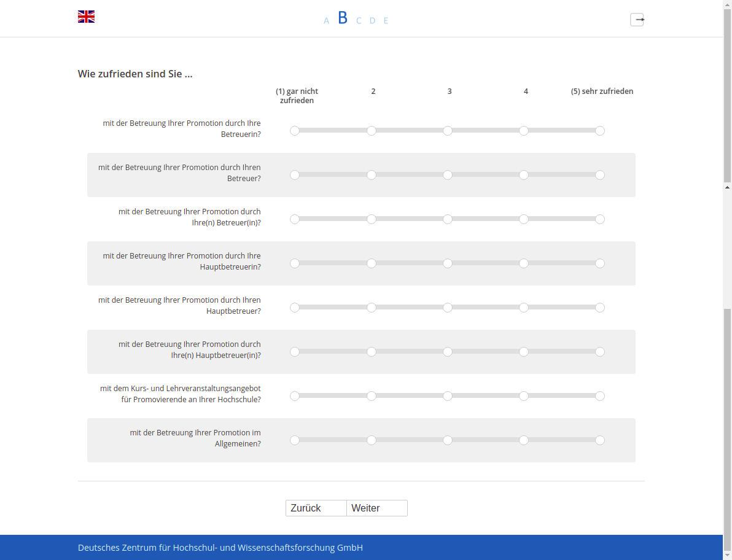This screenshot has height=560, width=732.
Task: Jump to section C in progress navigation
Action: click(x=359, y=20)
